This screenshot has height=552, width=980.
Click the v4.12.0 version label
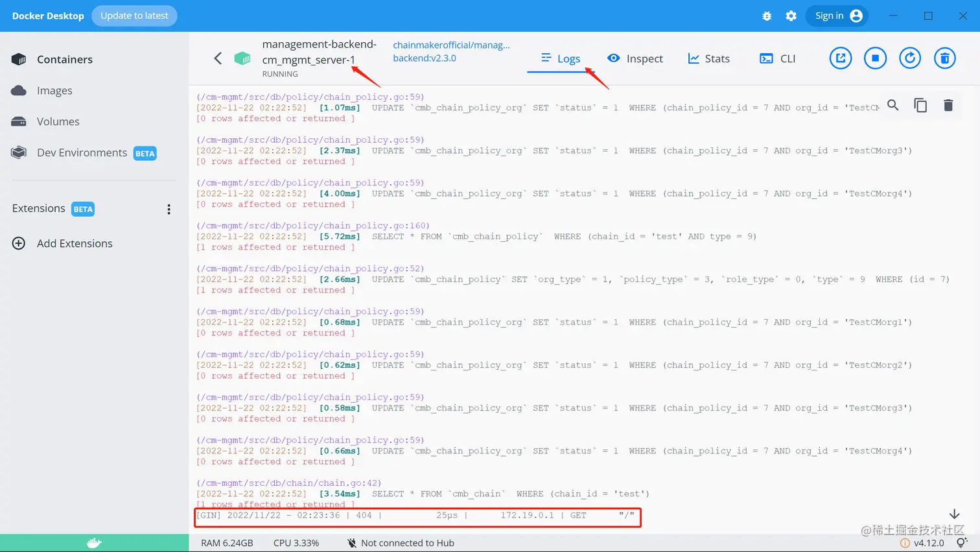(x=929, y=543)
